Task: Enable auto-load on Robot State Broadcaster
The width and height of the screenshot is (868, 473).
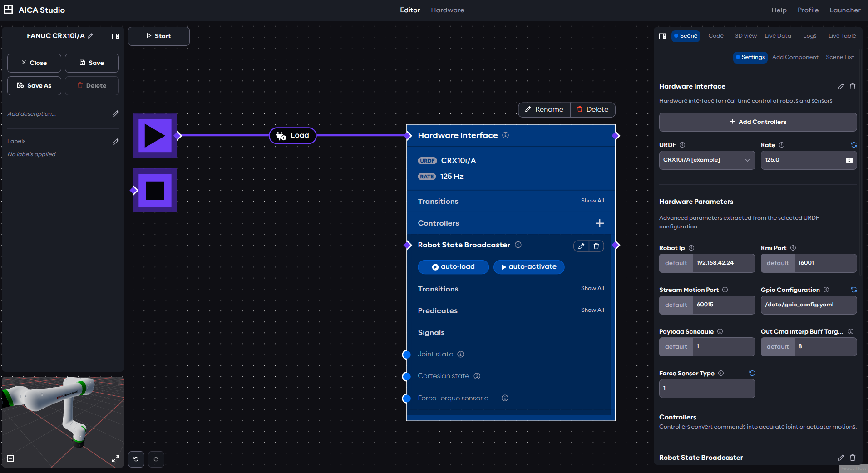Action: tap(453, 267)
